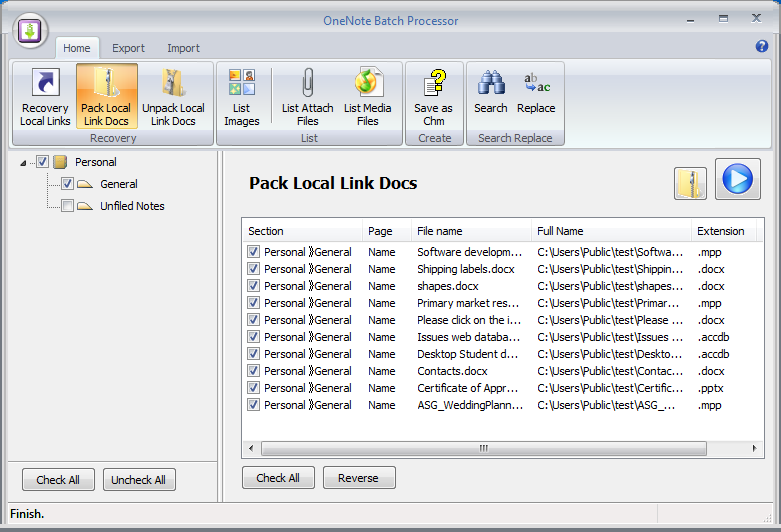
Task: Sort by the Section column header
Action: pyautogui.click(x=302, y=231)
